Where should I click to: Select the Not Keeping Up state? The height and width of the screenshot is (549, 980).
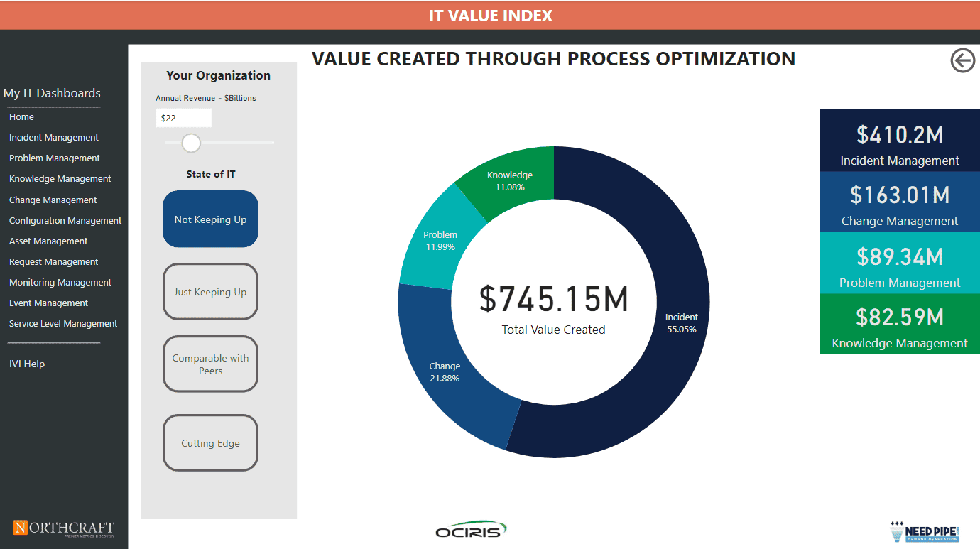(210, 219)
